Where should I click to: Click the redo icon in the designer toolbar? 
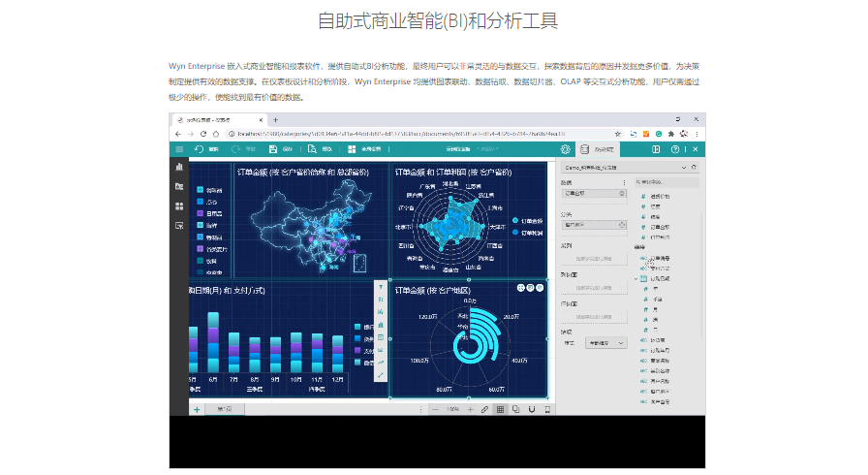pos(235,149)
